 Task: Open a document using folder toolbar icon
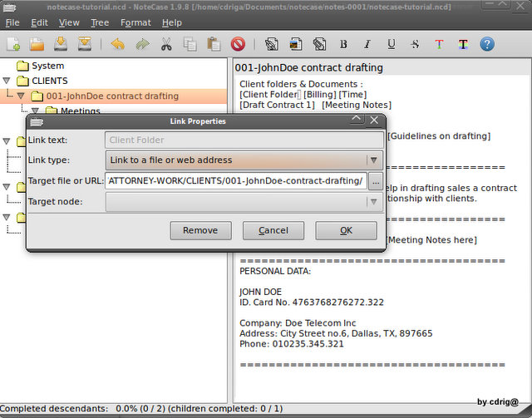coord(37,44)
